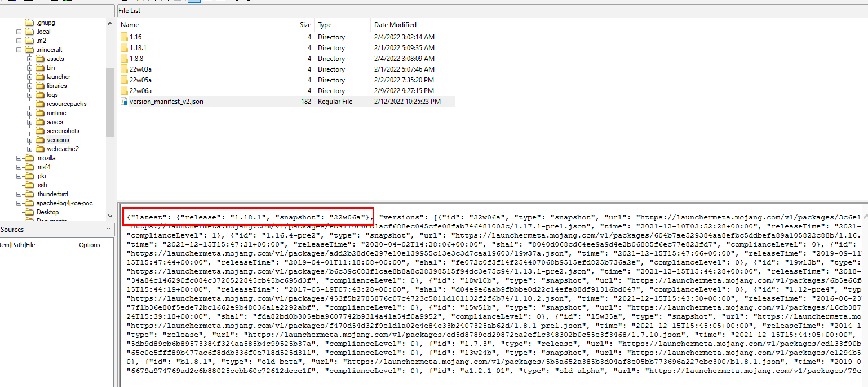Screen dimensions: 868x387
Task: Click the Sources panel title
Action: pyautogui.click(x=12, y=230)
